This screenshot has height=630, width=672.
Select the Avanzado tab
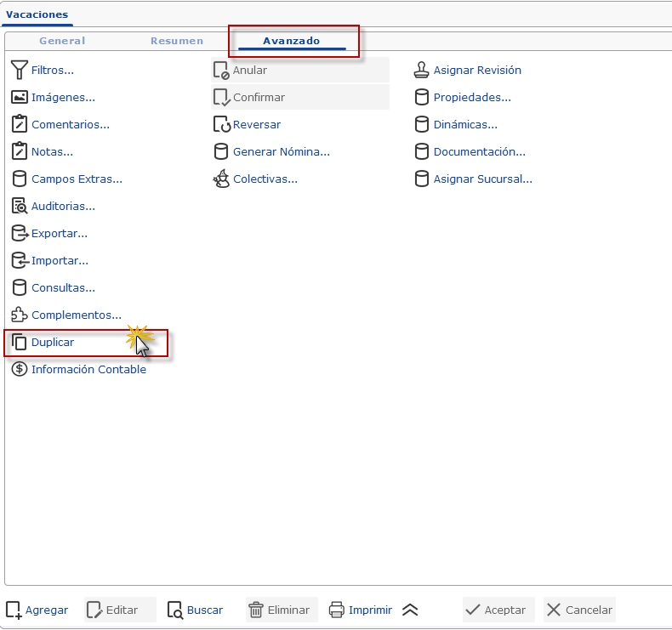click(x=292, y=41)
